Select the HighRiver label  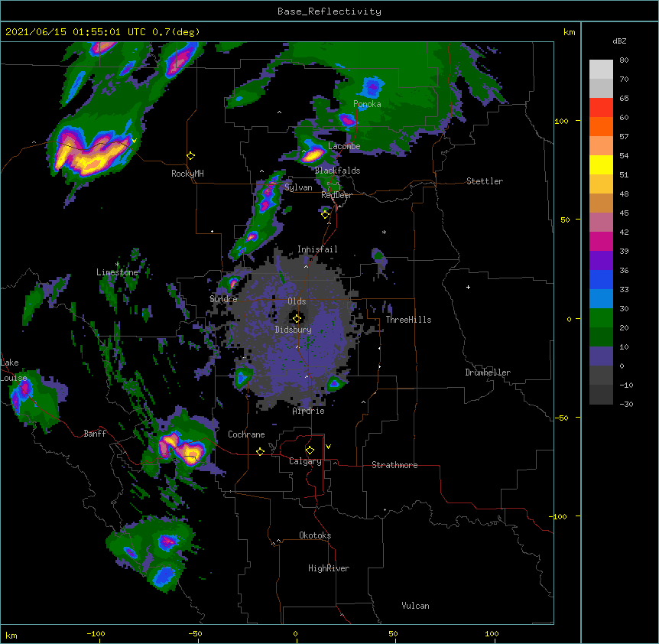(329, 568)
